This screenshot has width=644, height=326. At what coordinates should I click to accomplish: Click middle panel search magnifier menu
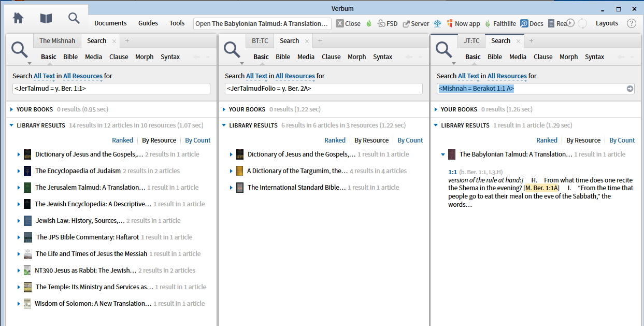(x=233, y=51)
